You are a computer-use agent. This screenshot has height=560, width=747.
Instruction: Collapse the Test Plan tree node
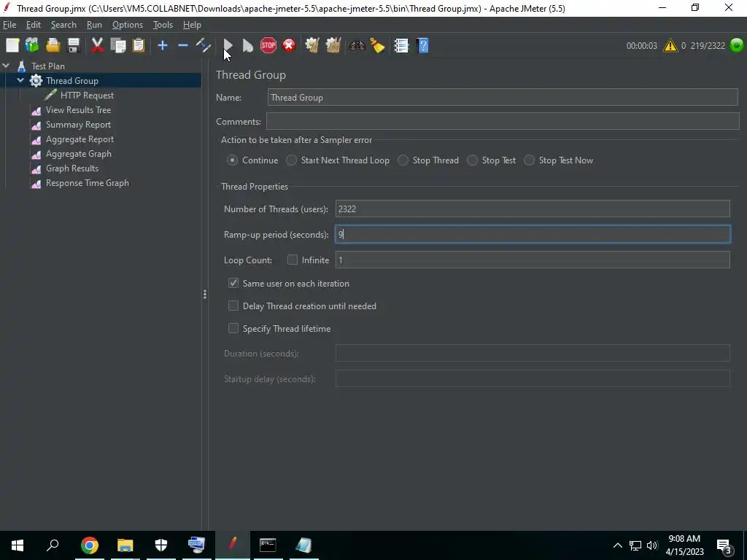[x=6, y=66]
